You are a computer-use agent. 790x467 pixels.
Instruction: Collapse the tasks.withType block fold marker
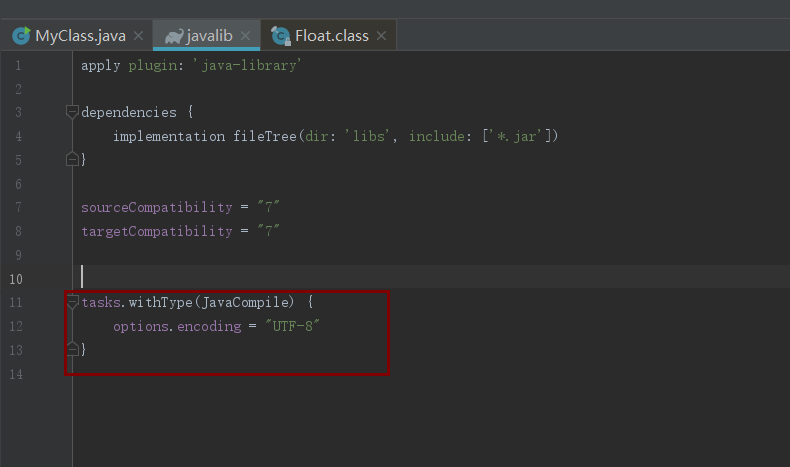(x=73, y=302)
